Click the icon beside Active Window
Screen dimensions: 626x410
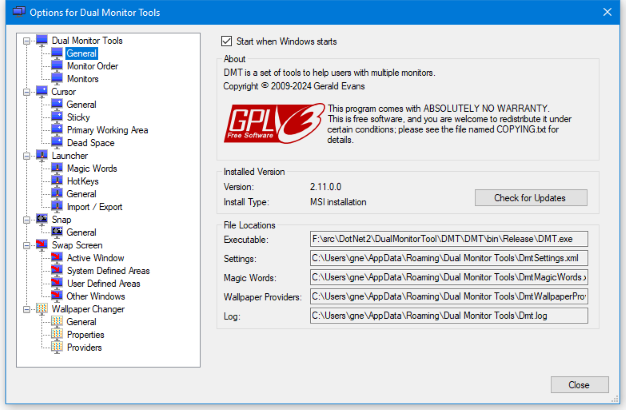pos(57,257)
